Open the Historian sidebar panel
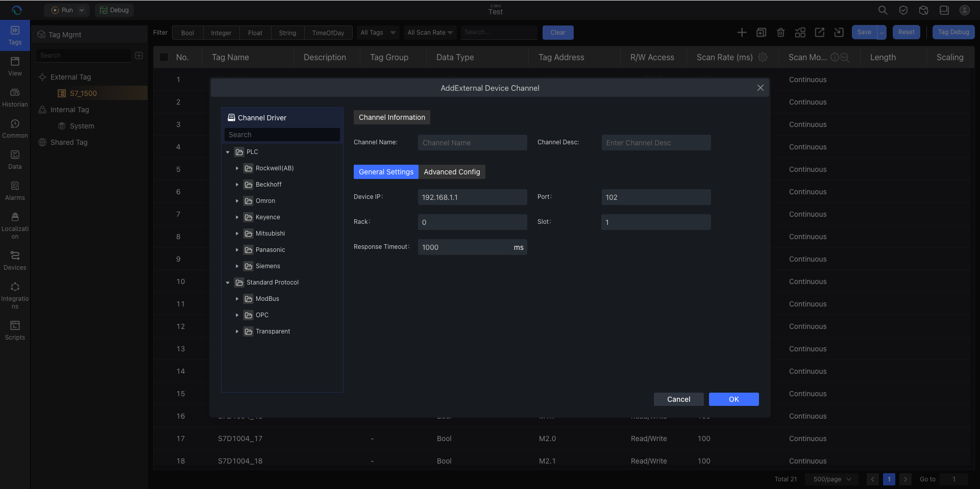The image size is (980, 489). click(x=15, y=97)
